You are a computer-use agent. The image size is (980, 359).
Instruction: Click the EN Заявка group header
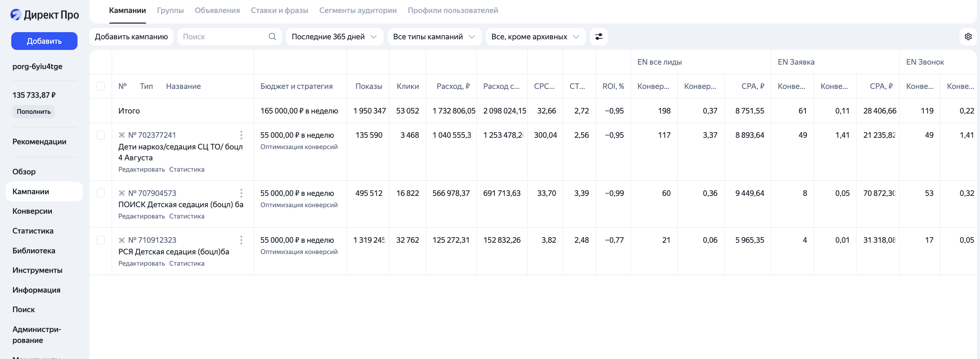(796, 62)
